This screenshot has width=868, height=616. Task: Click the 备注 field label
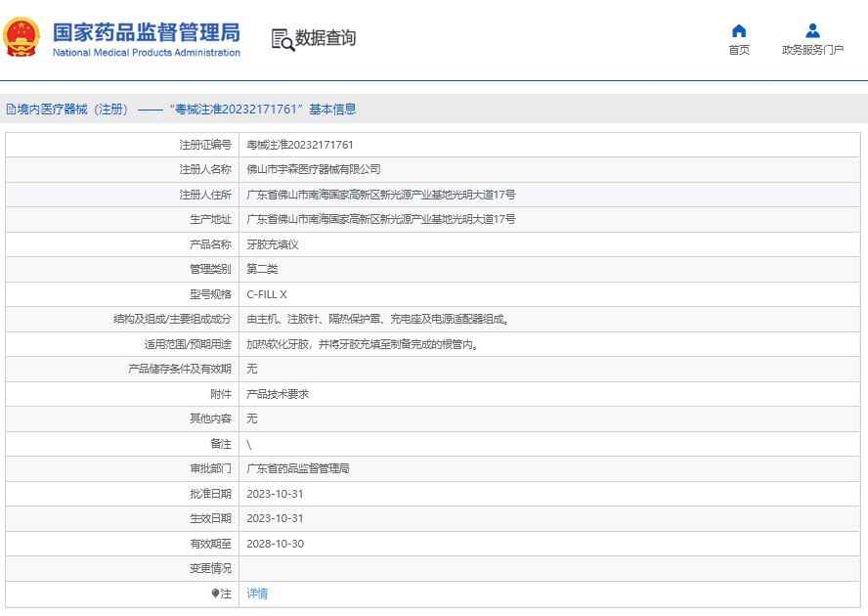point(221,444)
